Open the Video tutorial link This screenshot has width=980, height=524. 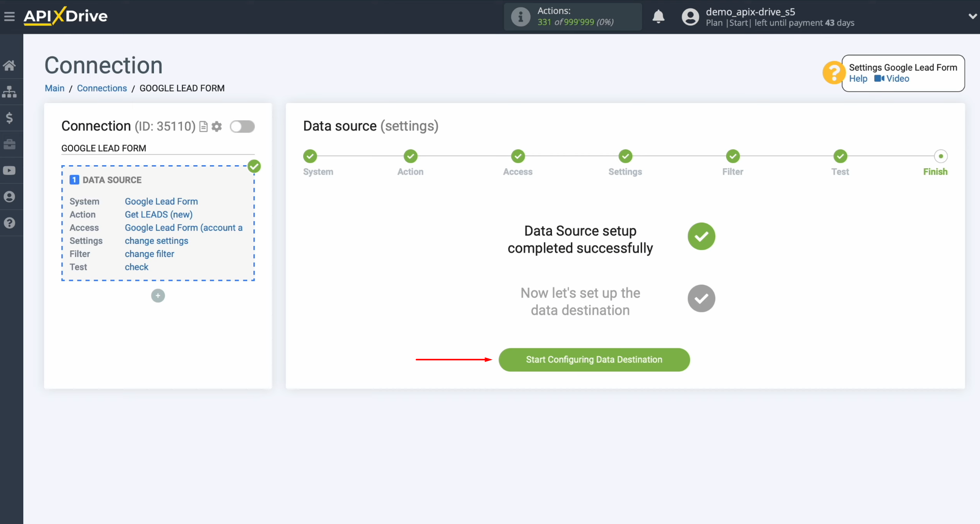tap(896, 79)
